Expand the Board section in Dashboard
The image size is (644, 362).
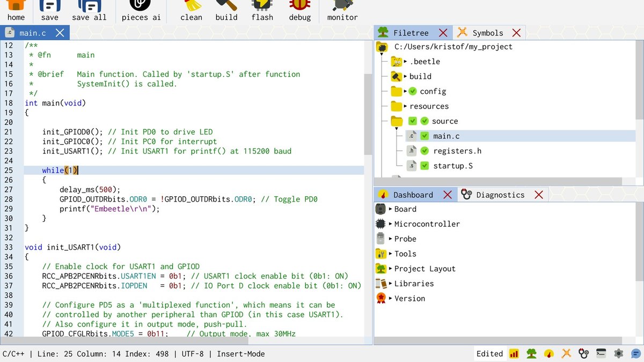[391, 209]
